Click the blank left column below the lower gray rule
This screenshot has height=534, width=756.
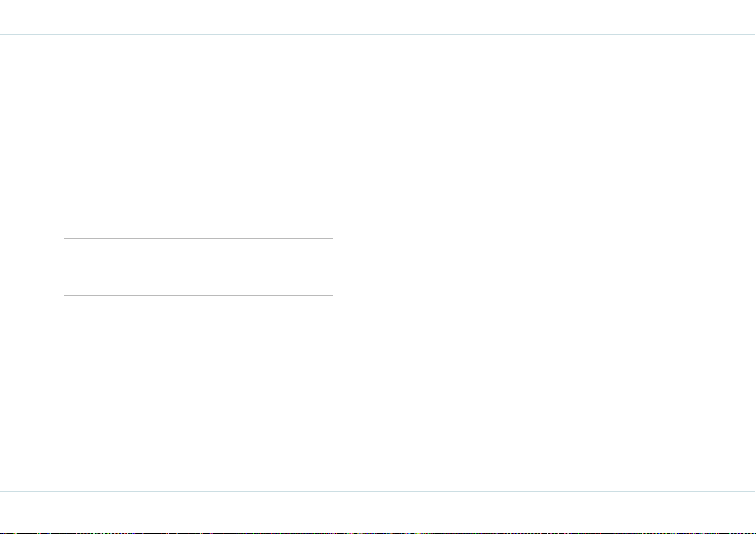(x=198, y=393)
